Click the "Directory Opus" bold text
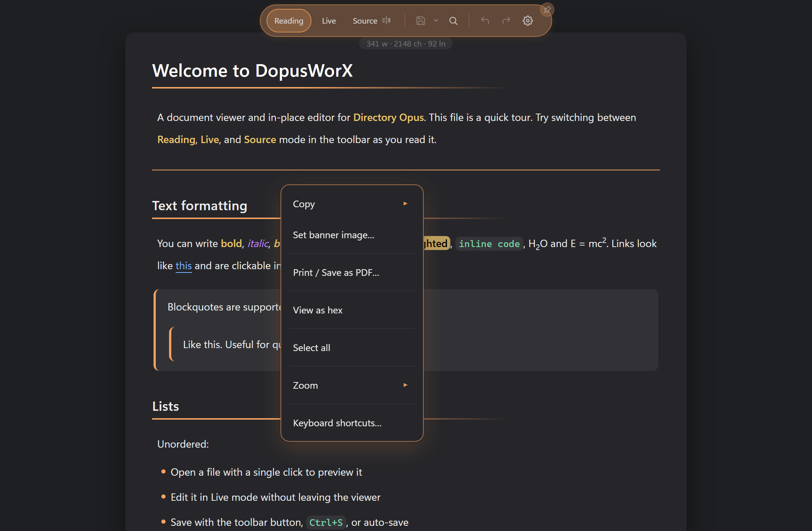This screenshot has width=812, height=531. (388, 118)
